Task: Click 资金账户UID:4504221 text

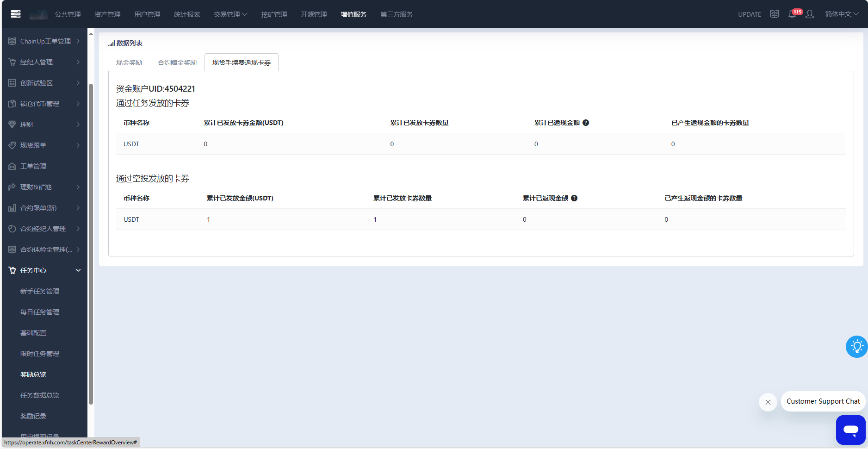Action: coord(155,88)
